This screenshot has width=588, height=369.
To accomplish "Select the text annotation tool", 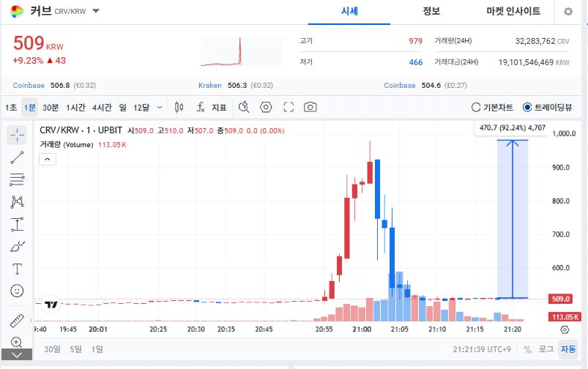I will [x=17, y=269].
